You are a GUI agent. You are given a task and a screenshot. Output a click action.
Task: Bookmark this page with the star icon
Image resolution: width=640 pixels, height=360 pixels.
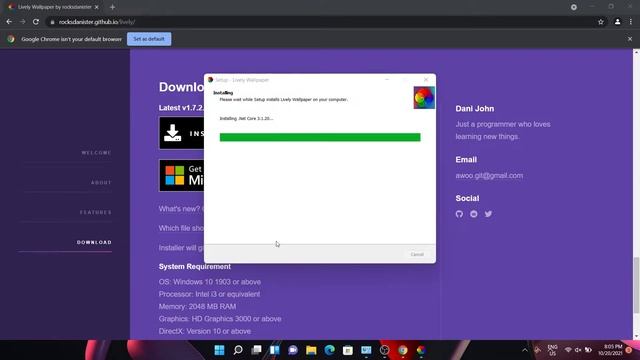[x=601, y=22]
